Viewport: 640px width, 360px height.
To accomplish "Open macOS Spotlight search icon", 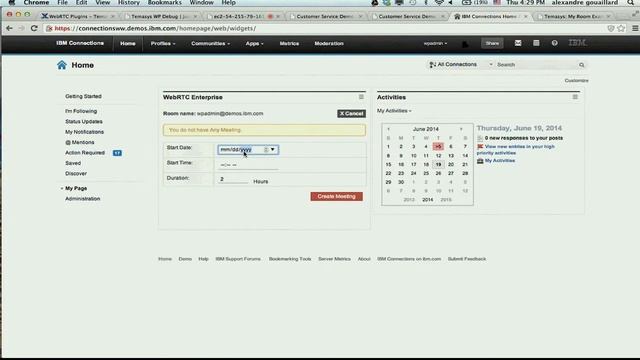I will (631, 2).
